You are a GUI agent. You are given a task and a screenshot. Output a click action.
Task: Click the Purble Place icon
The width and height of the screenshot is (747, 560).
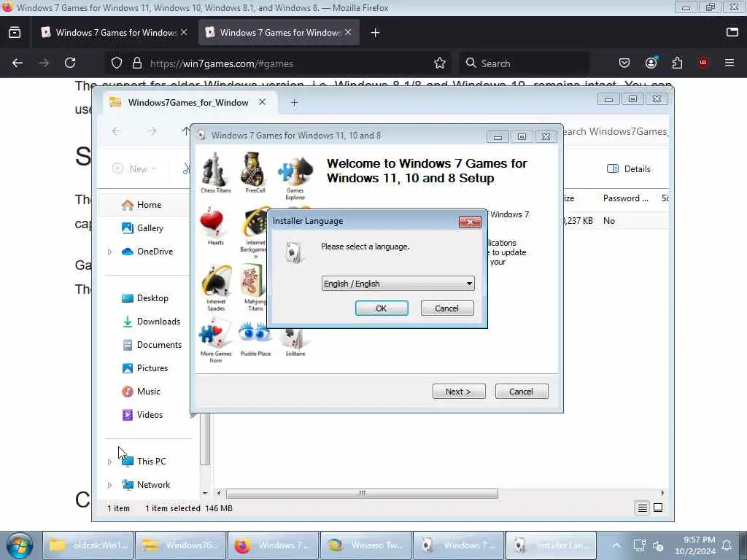pyautogui.click(x=255, y=338)
